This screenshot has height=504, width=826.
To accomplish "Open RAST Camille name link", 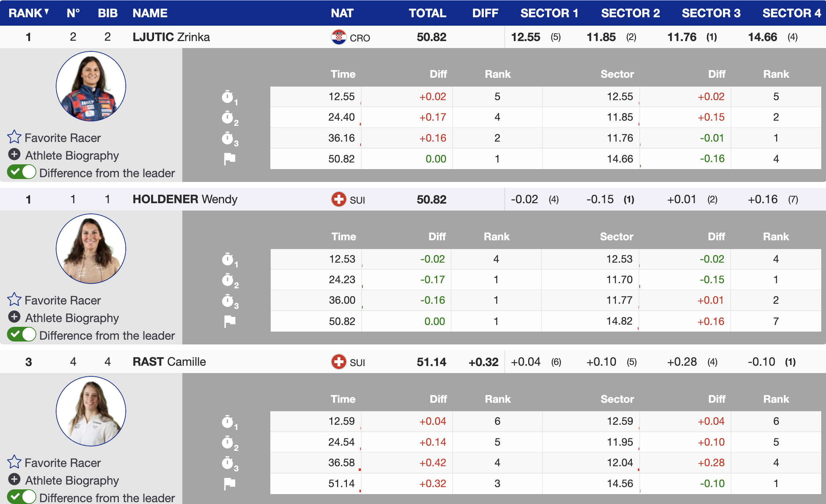I will (169, 362).
